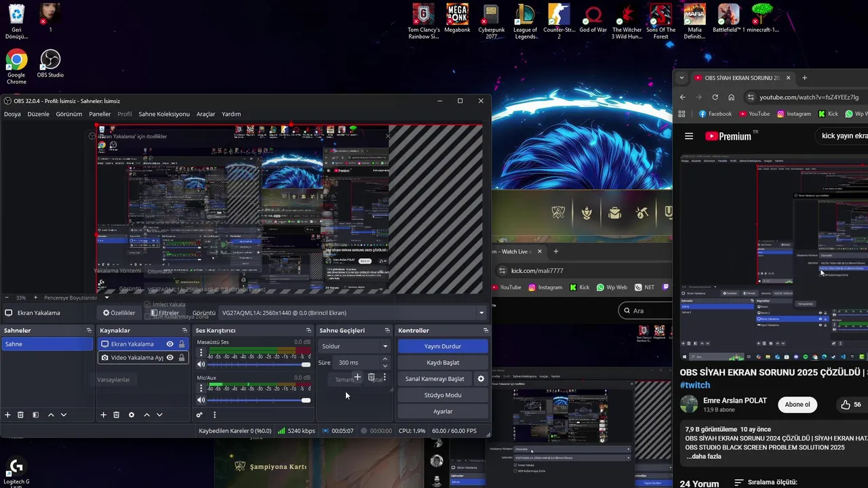Delete selected scene with Sahneler trash icon

coord(20,415)
